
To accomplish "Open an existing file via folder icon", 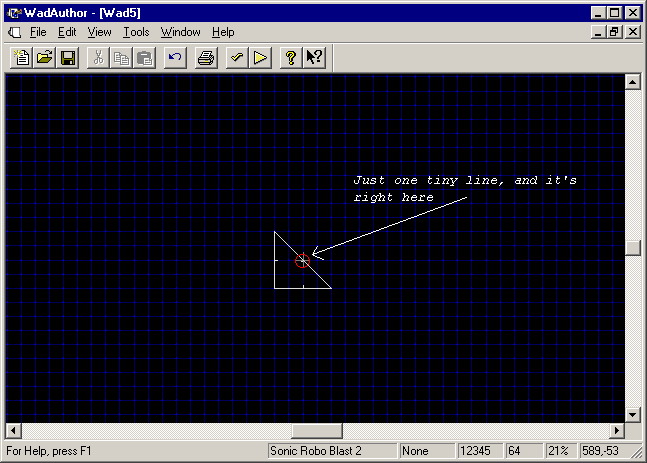I will point(45,57).
